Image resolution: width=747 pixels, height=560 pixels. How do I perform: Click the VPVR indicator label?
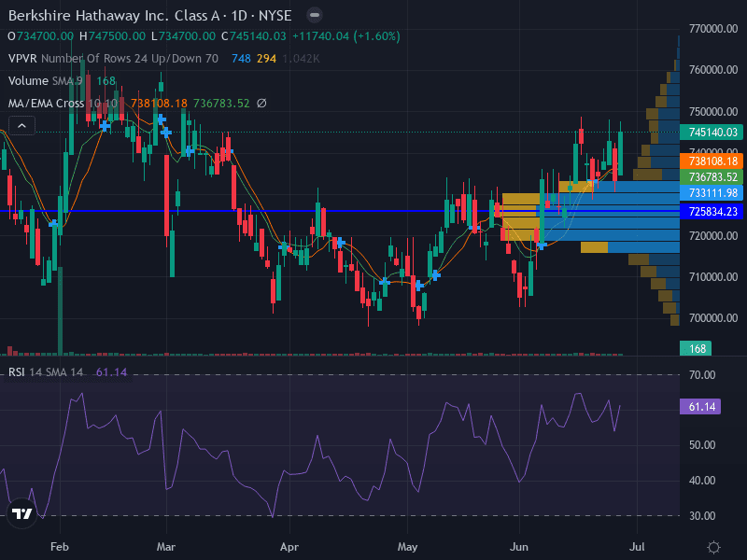point(22,59)
